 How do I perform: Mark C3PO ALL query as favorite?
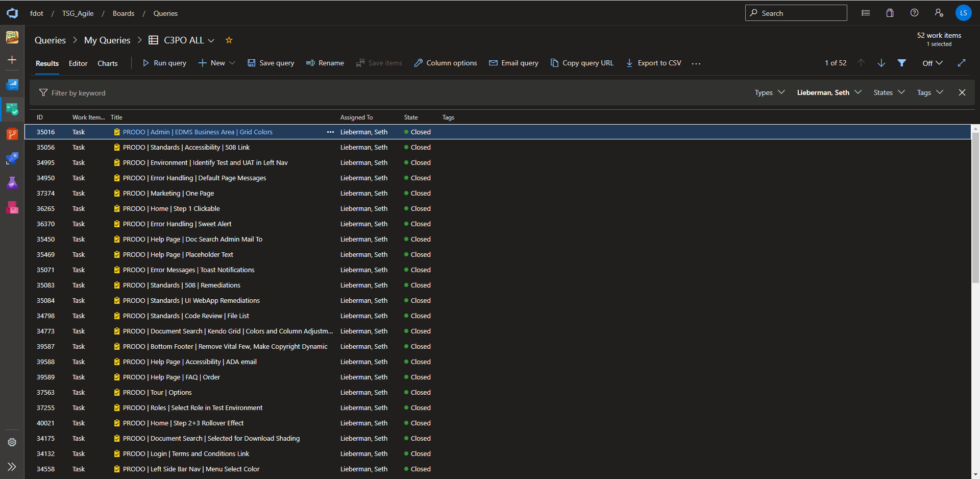[229, 40]
